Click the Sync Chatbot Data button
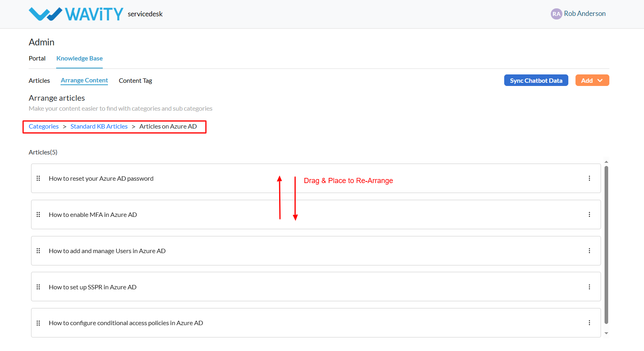 (x=536, y=80)
